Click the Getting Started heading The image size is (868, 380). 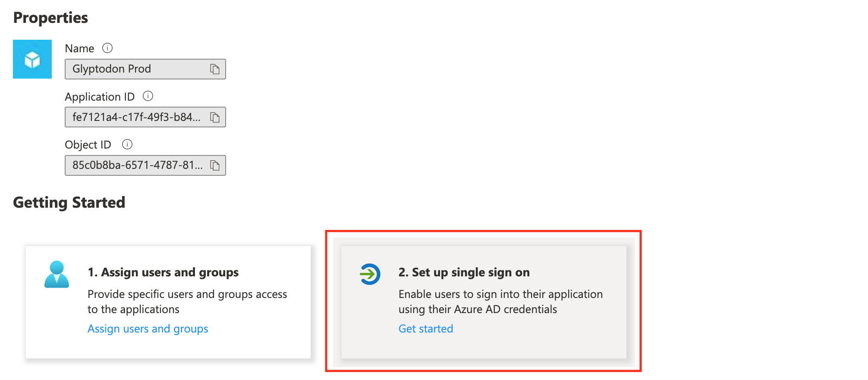tap(69, 203)
